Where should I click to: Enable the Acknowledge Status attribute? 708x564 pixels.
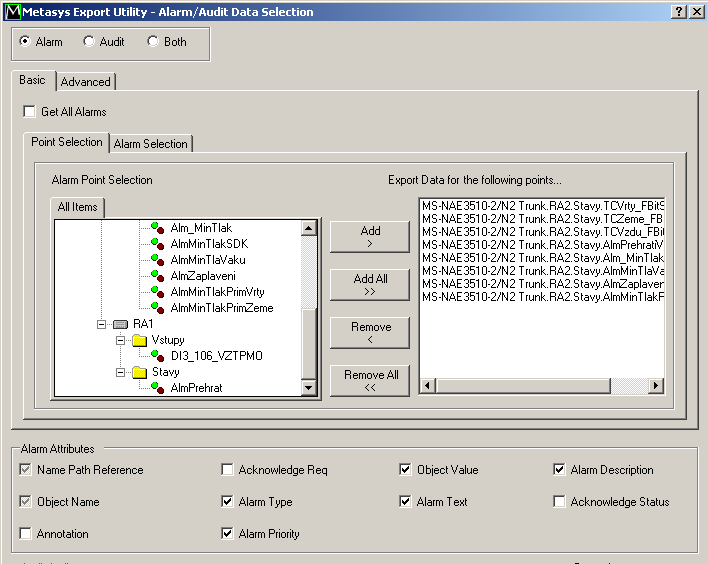point(559,501)
